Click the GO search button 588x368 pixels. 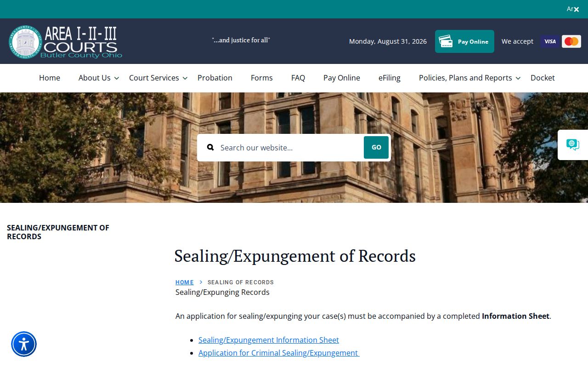tap(376, 147)
